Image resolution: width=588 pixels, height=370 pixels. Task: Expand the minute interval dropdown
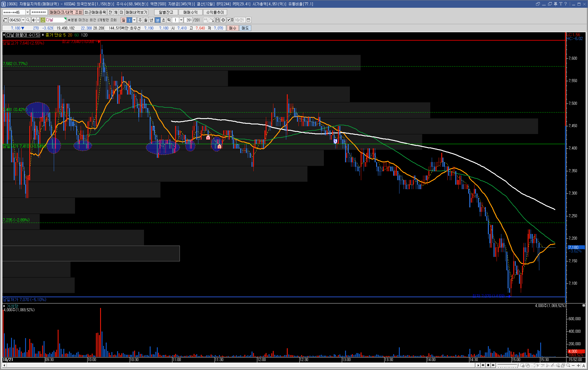click(181, 20)
